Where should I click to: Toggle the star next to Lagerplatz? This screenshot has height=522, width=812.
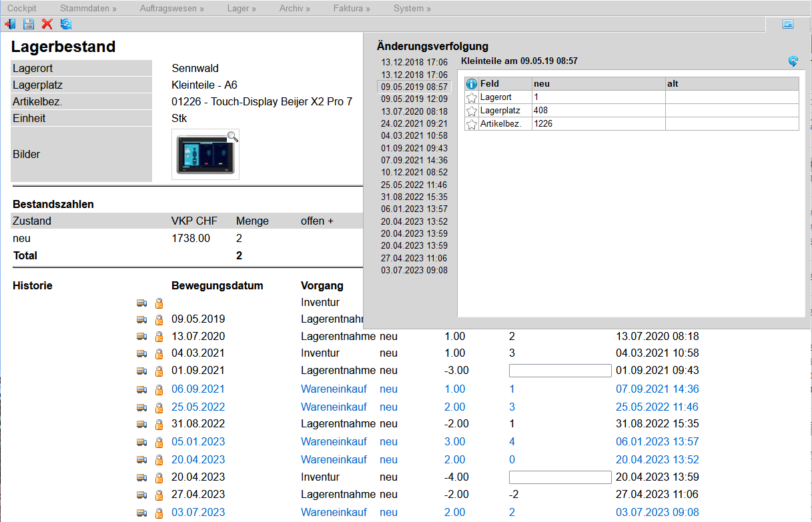(x=472, y=111)
